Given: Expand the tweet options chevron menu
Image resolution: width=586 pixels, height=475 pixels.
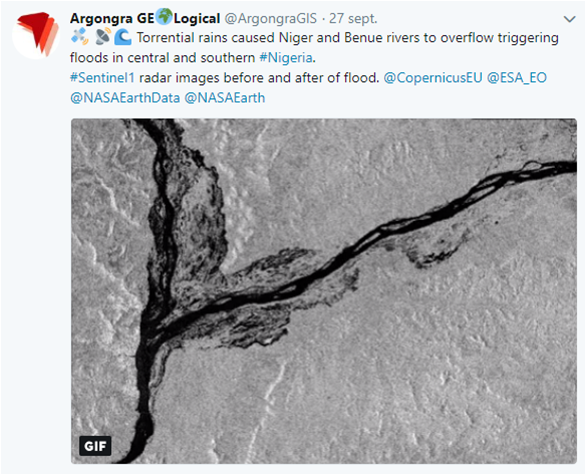Looking at the screenshot, I should tap(569, 19).
